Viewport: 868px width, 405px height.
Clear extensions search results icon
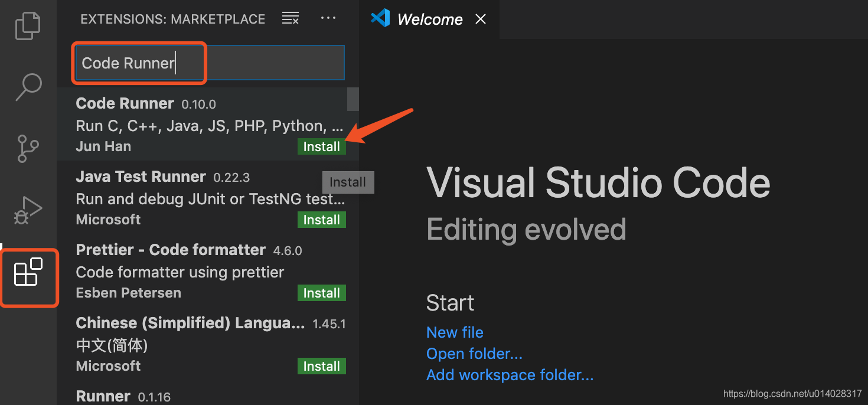[x=290, y=18]
